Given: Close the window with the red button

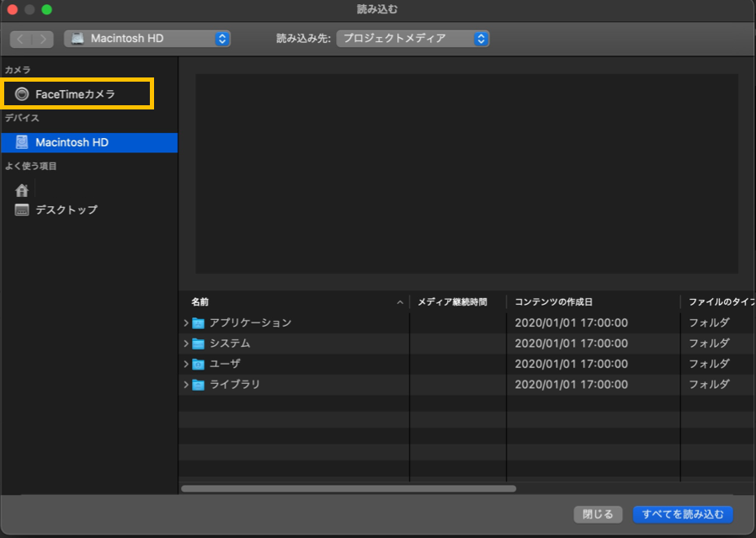Looking at the screenshot, I should click(x=13, y=9).
